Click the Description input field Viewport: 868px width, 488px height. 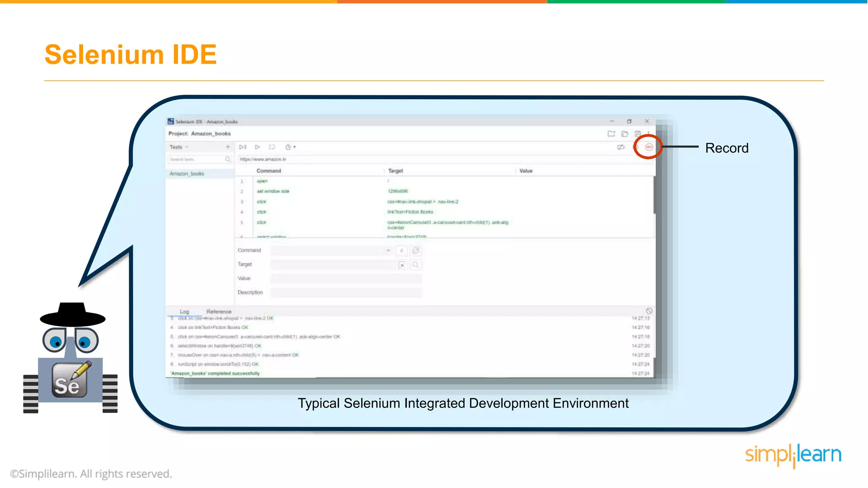click(x=346, y=292)
